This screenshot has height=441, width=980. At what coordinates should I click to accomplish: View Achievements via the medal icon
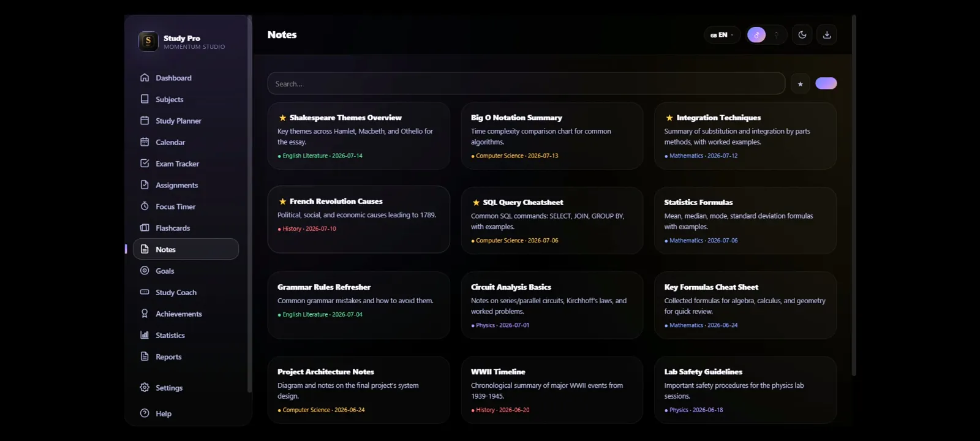145,314
